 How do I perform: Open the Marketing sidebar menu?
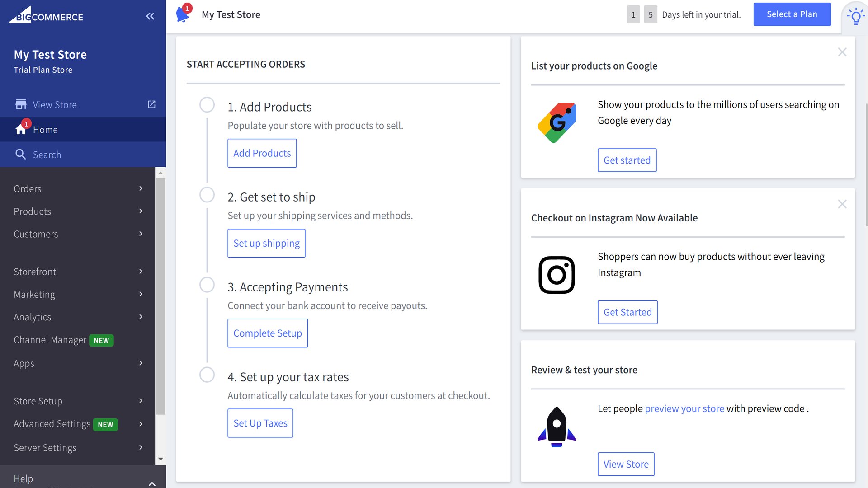coord(34,294)
